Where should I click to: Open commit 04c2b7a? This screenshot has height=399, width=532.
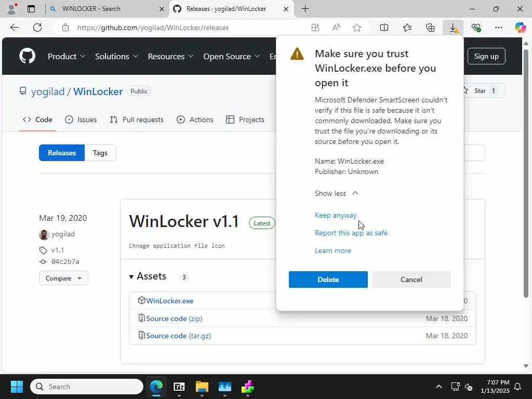point(65,262)
